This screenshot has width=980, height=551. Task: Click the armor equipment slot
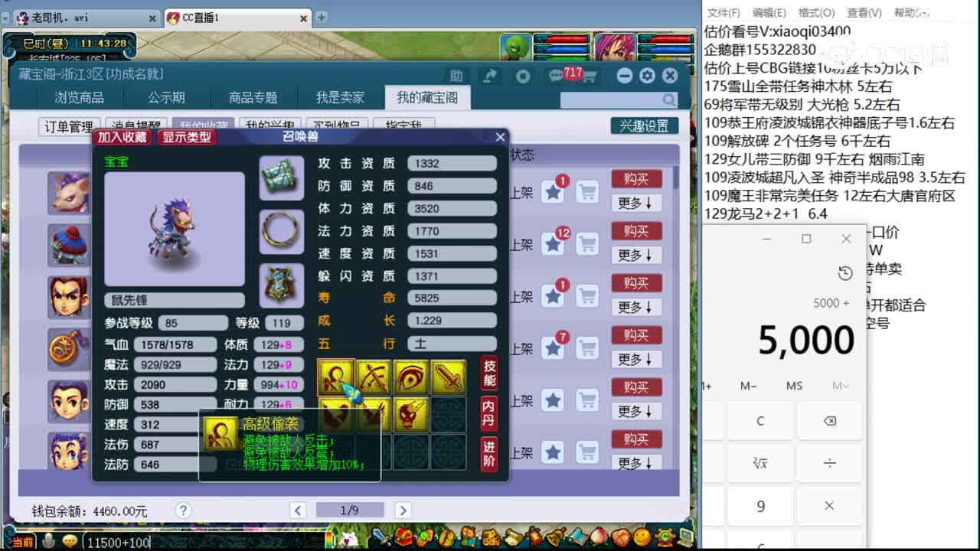coord(282,285)
